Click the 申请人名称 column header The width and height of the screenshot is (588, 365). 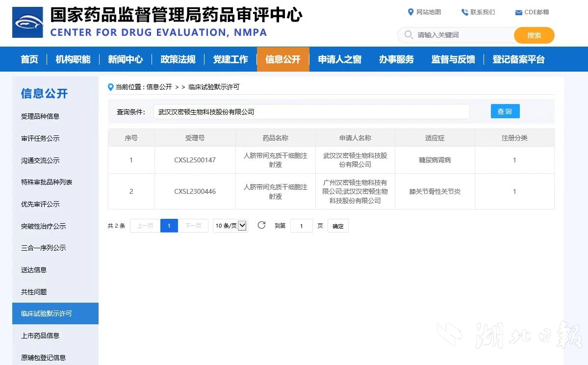click(x=355, y=138)
